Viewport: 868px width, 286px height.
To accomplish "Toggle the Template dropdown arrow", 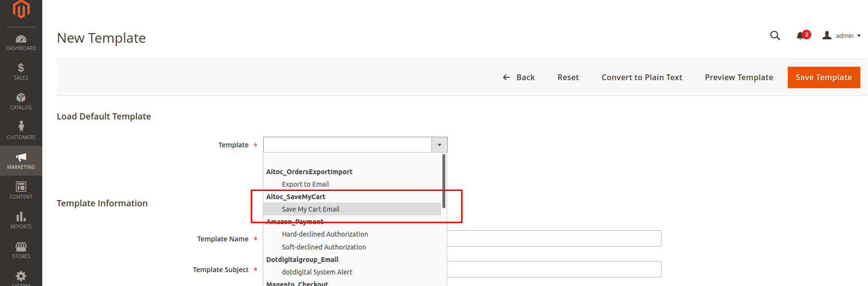I will (440, 145).
